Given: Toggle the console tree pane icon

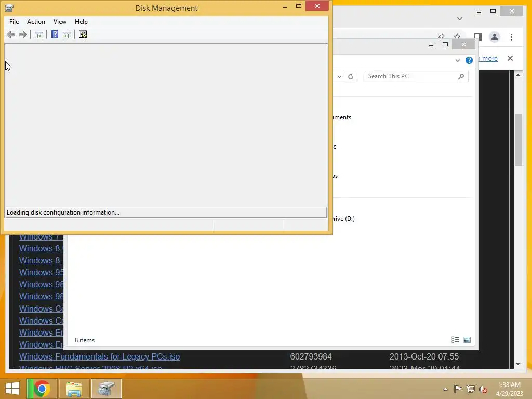Looking at the screenshot, I should [x=39, y=35].
